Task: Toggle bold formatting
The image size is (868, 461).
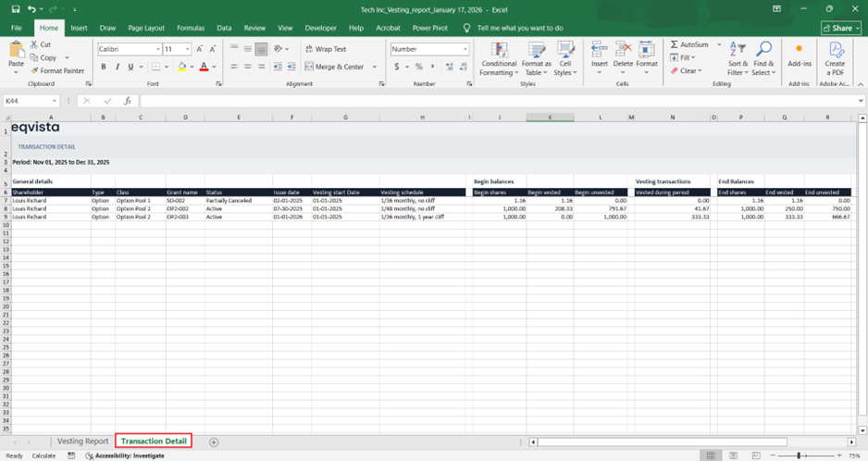Action: coord(104,67)
